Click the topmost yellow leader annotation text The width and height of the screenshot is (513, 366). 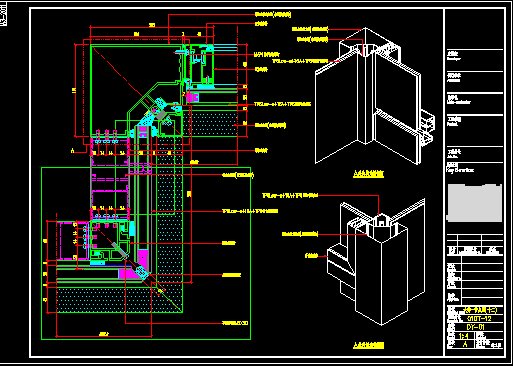[x=273, y=14]
